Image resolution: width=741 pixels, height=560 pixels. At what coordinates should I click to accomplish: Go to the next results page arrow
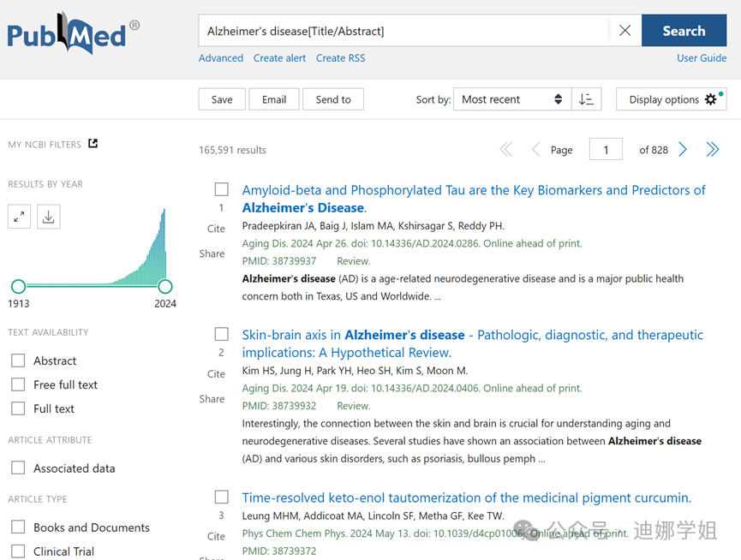683,150
